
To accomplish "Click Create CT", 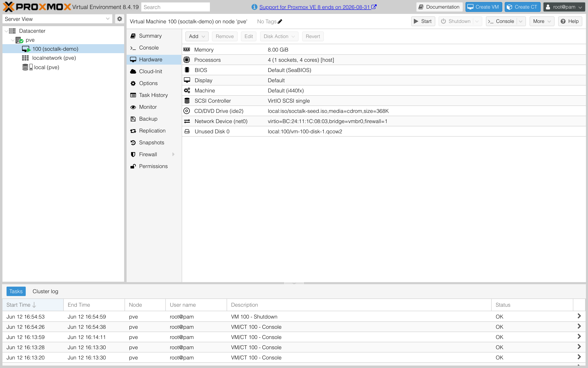I will [x=522, y=7].
